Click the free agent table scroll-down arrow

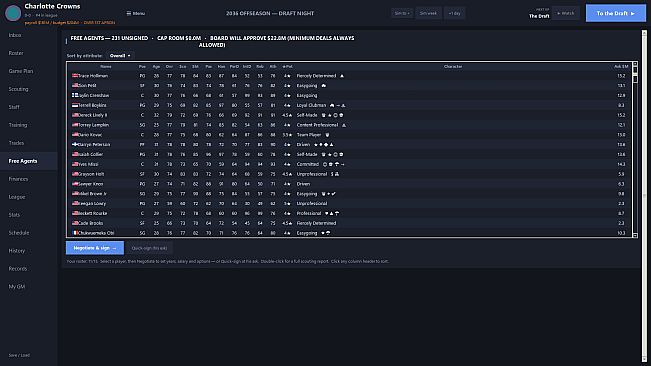pos(635,235)
